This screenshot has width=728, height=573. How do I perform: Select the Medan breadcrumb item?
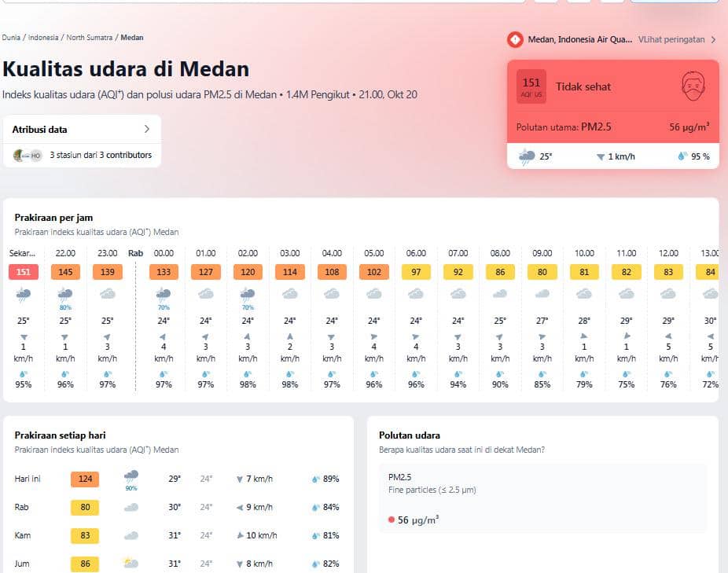click(132, 38)
